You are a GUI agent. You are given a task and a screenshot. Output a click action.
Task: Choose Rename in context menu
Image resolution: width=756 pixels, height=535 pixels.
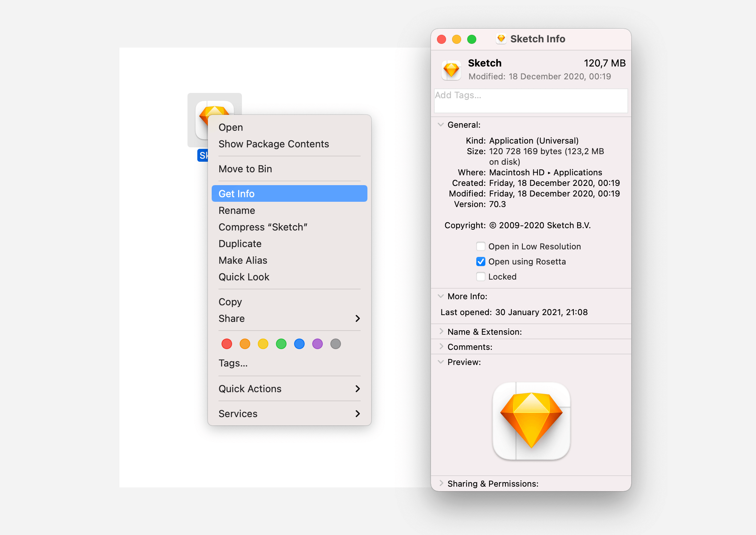[x=290, y=210]
